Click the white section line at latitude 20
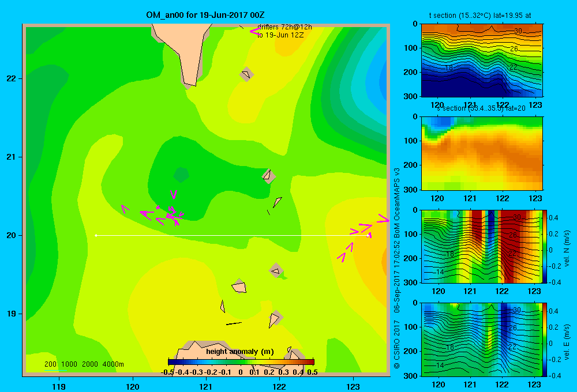 pos(233,235)
